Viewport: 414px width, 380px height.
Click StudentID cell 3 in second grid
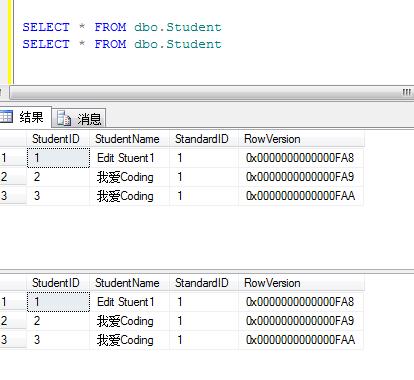pyautogui.click(x=58, y=340)
